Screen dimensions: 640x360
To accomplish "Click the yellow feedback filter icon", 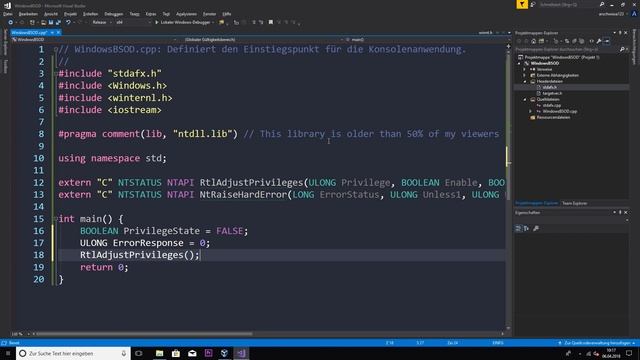I will [522, 4].
